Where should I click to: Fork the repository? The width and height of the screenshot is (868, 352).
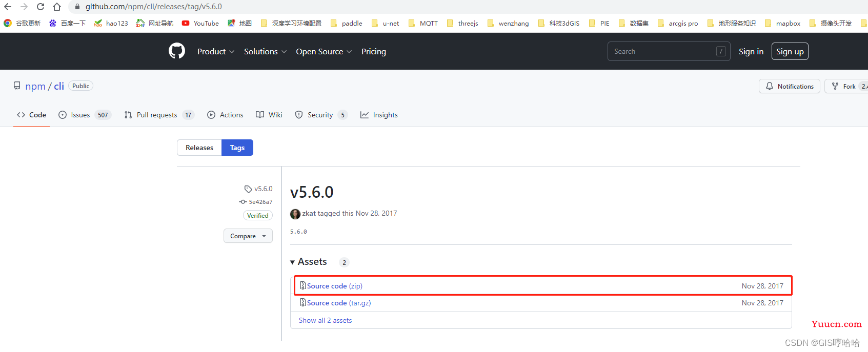(845, 86)
